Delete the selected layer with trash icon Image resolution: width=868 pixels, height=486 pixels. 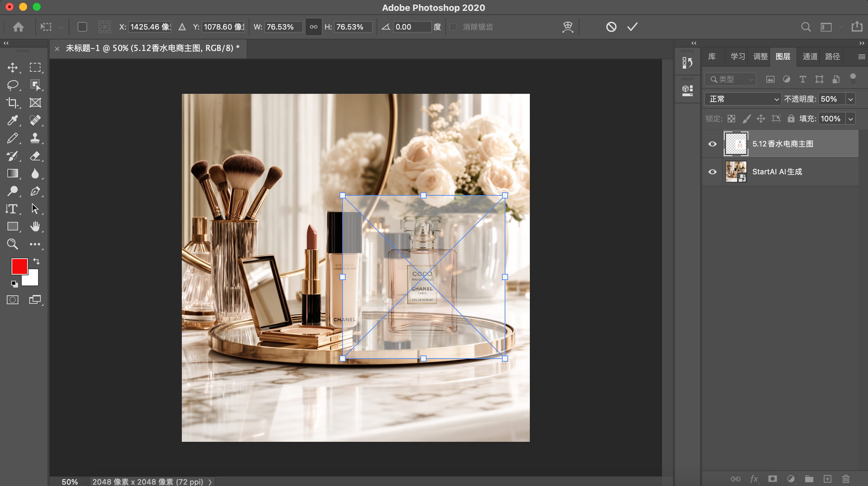(846, 479)
